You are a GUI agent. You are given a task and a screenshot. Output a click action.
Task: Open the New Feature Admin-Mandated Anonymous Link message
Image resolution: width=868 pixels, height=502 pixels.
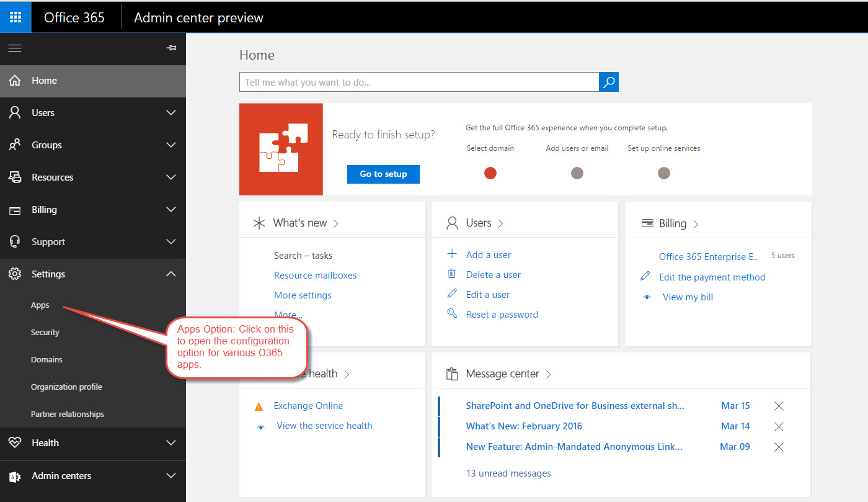[574, 447]
